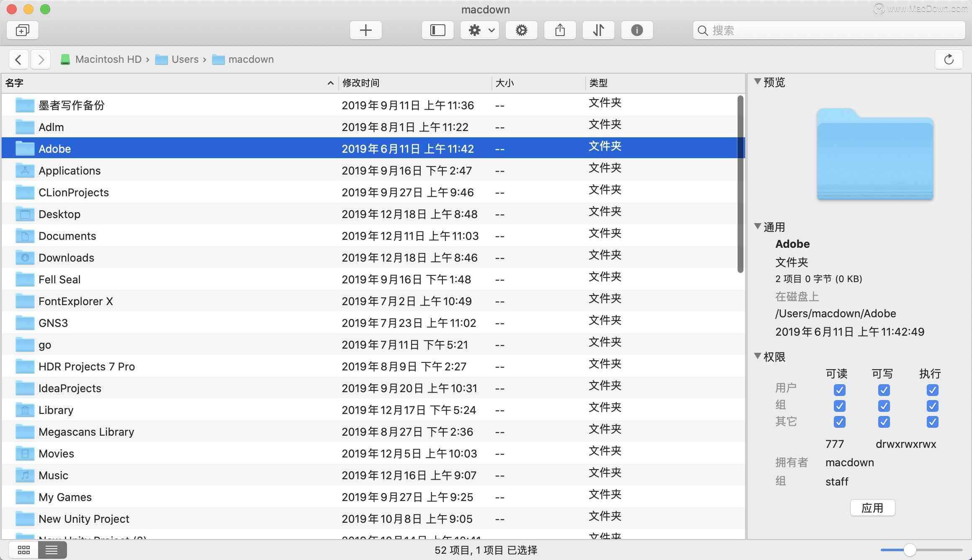Open the Users breadcrumb item

[x=185, y=59]
